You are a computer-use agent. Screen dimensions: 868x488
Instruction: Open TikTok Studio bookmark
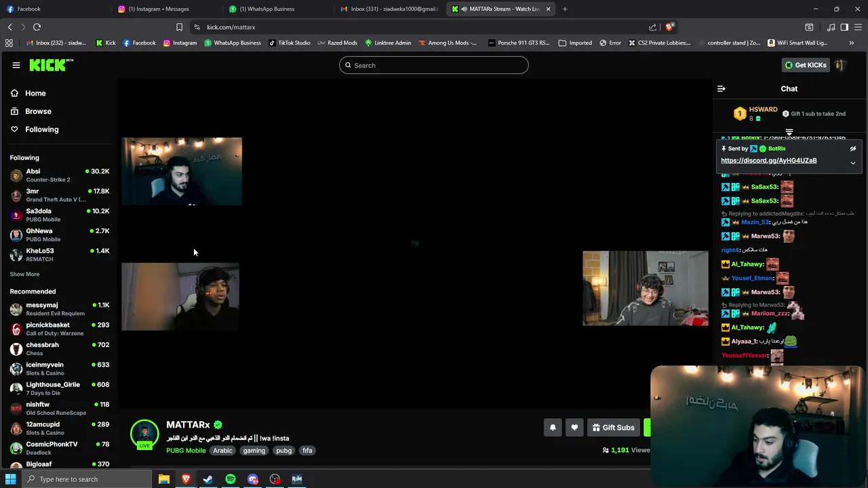[x=289, y=43]
